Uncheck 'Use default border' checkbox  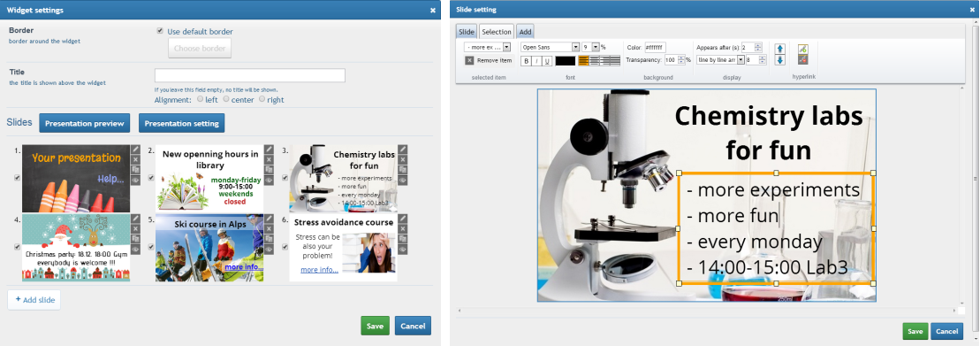pos(160,31)
